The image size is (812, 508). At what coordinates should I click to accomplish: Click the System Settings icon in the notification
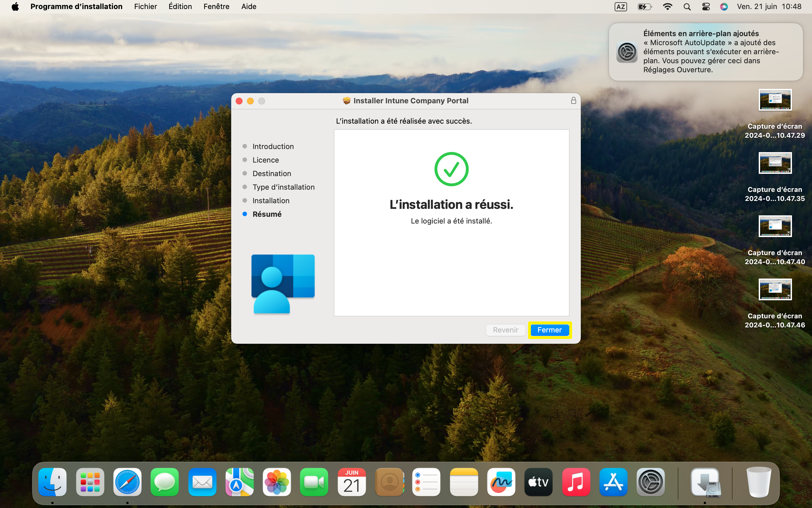[x=627, y=52]
